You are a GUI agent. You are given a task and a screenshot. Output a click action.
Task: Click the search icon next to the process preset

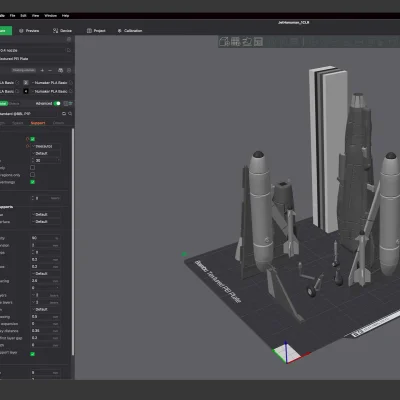click(70, 114)
